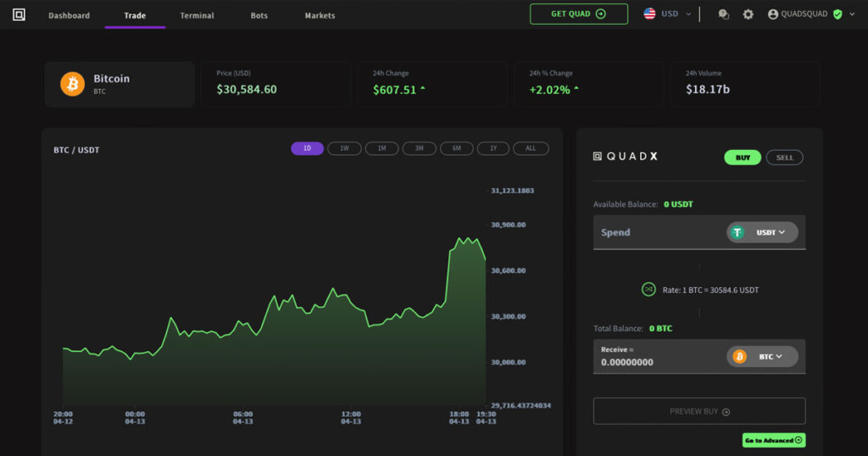This screenshot has width=868, height=456.
Task: Select the 3M chart range
Action: click(x=419, y=148)
